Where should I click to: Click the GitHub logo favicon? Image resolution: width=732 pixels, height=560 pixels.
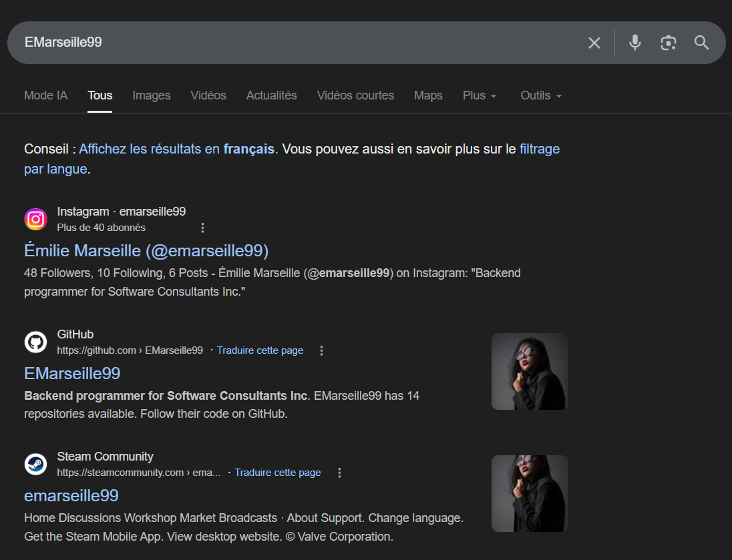point(35,342)
